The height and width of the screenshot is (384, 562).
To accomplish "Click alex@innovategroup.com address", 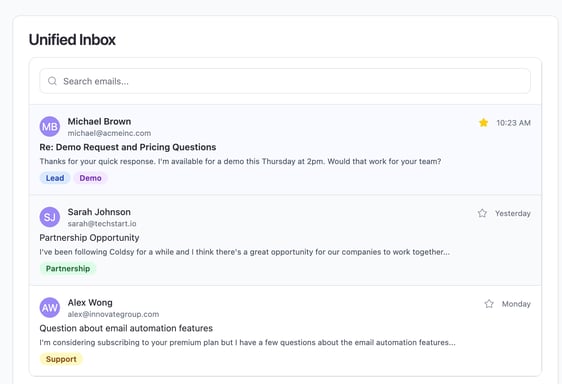I will click(x=113, y=314).
